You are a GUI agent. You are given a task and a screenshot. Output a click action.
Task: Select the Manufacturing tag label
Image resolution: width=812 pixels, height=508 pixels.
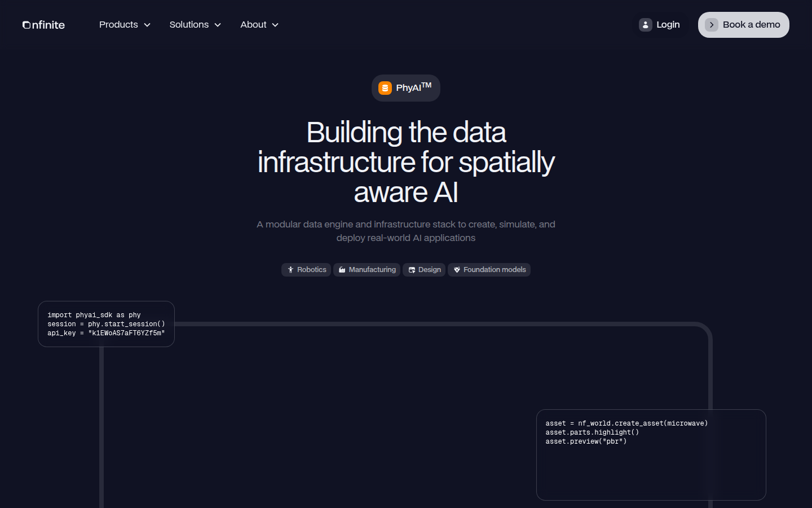[x=372, y=270]
